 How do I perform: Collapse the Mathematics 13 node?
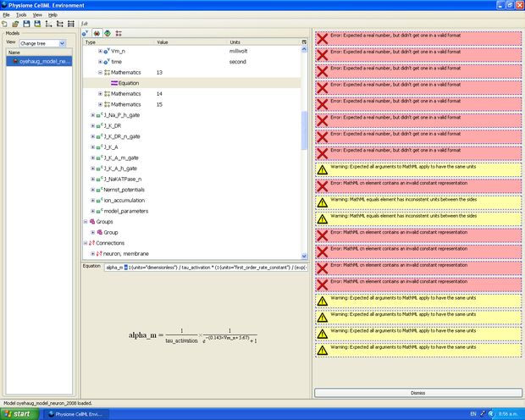[x=100, y=72]
